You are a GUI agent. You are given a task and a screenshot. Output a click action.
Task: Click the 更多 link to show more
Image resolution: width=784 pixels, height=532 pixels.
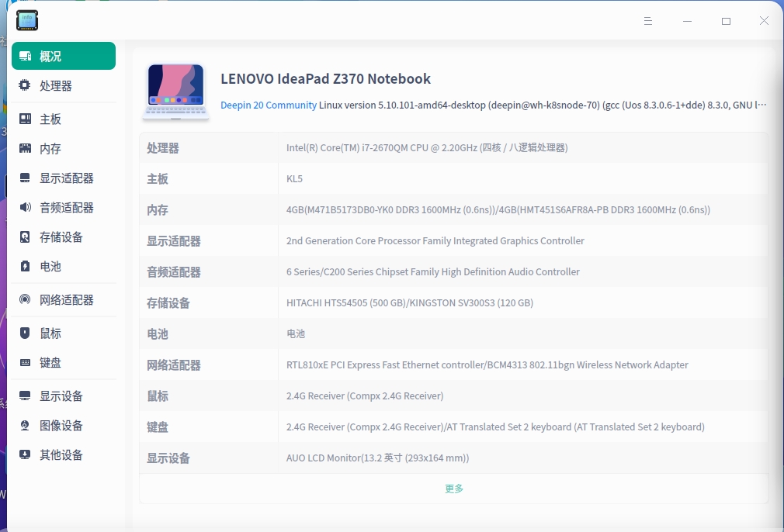coord(454,489)
